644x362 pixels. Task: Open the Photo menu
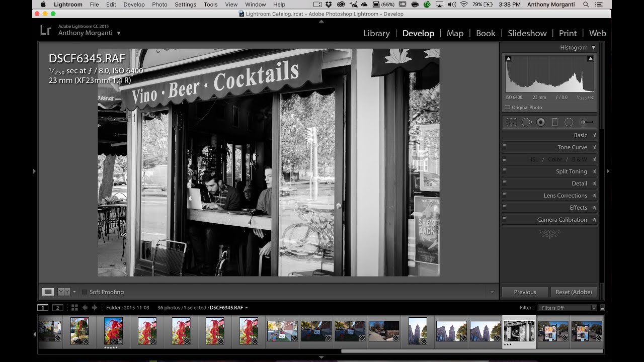coord(159,5)
